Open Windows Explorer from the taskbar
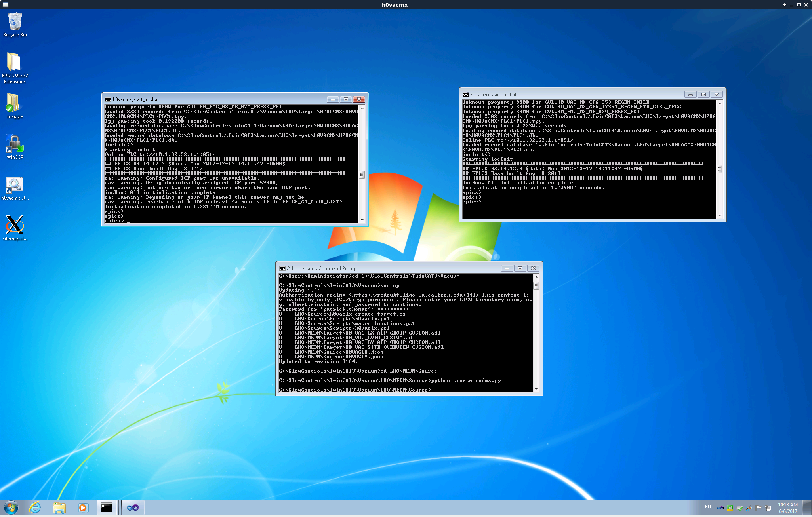The image size is (812, 517). pos(59,507)
